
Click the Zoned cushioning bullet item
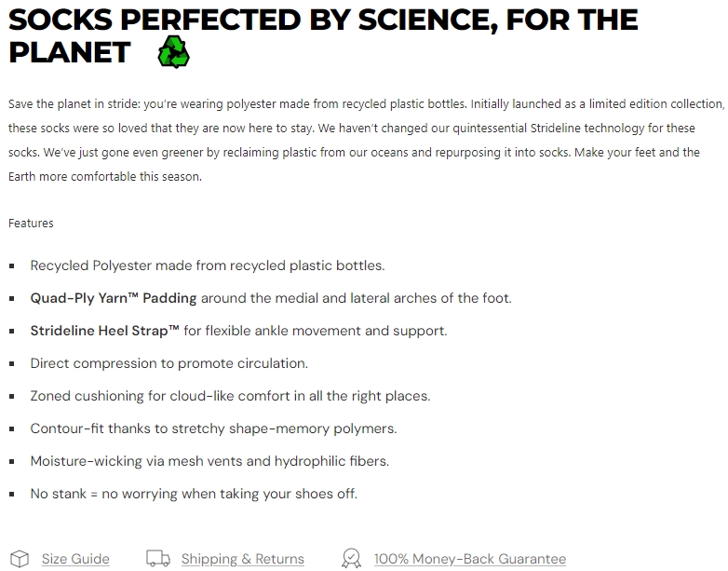230,396
